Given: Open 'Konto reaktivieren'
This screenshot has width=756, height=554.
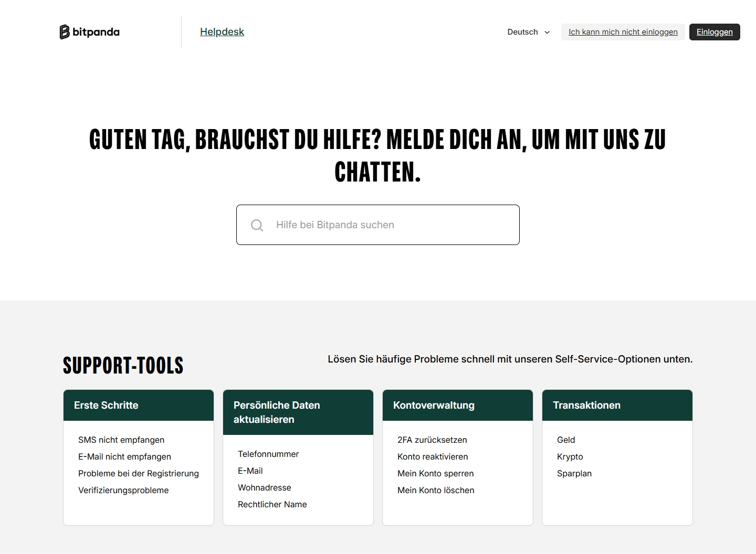Looking at the screenshot, I should 433,456.
